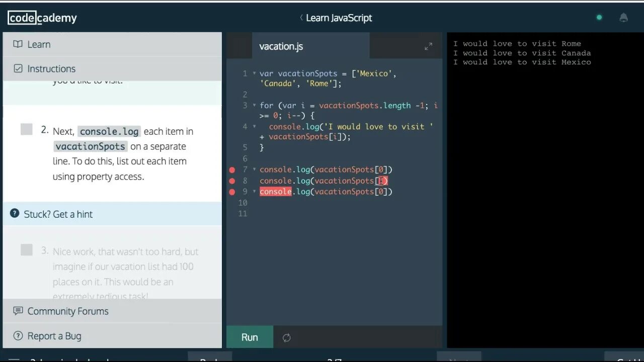Reset code with the refresh icon
The image size is (644, 362).
tap(287, 338)
